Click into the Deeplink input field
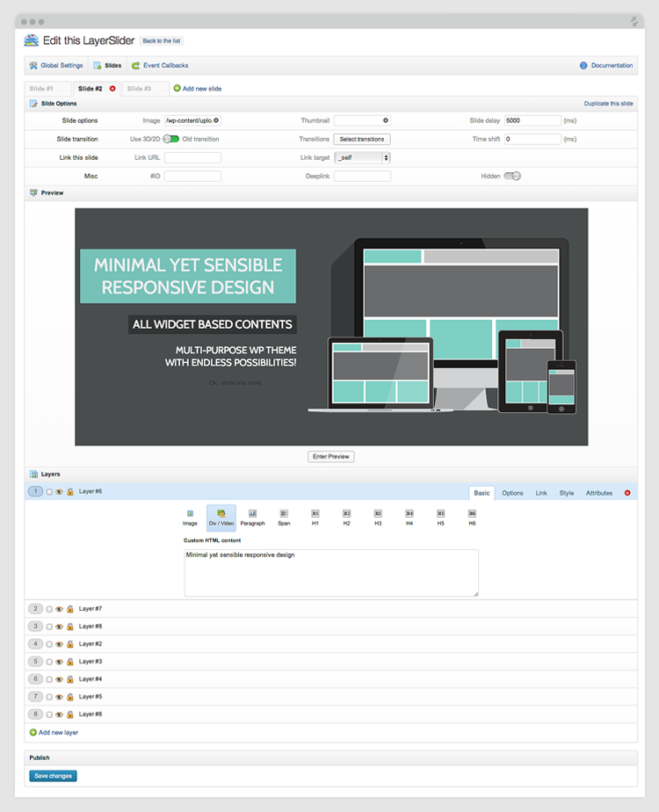The image size is (659, 812). click(362, 176)
